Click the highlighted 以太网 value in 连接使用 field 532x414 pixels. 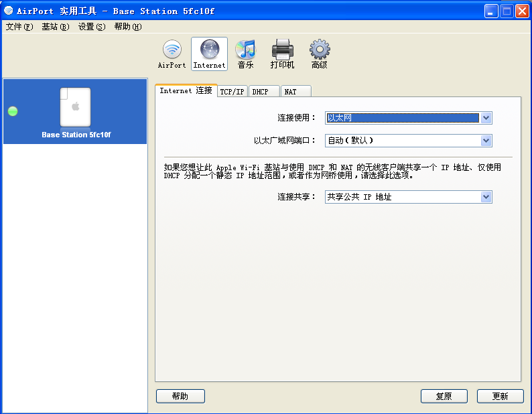click(403, 118)
